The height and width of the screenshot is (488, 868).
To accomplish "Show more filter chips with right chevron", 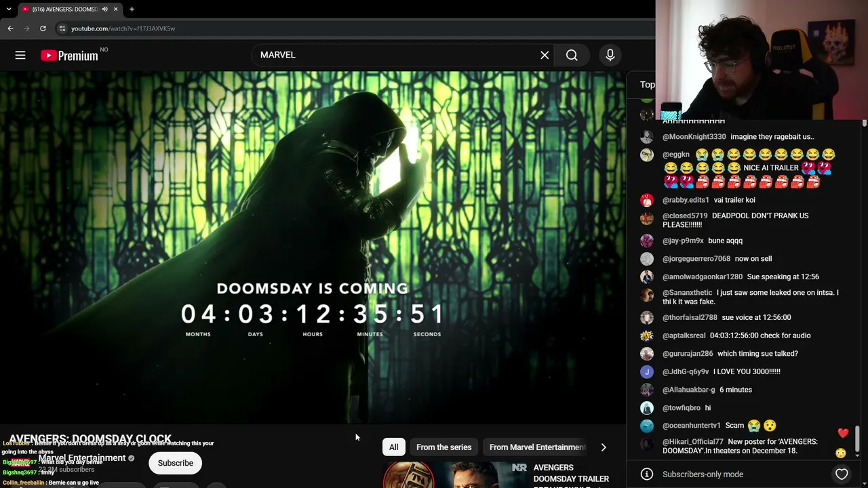I will (x=604, y=447).
